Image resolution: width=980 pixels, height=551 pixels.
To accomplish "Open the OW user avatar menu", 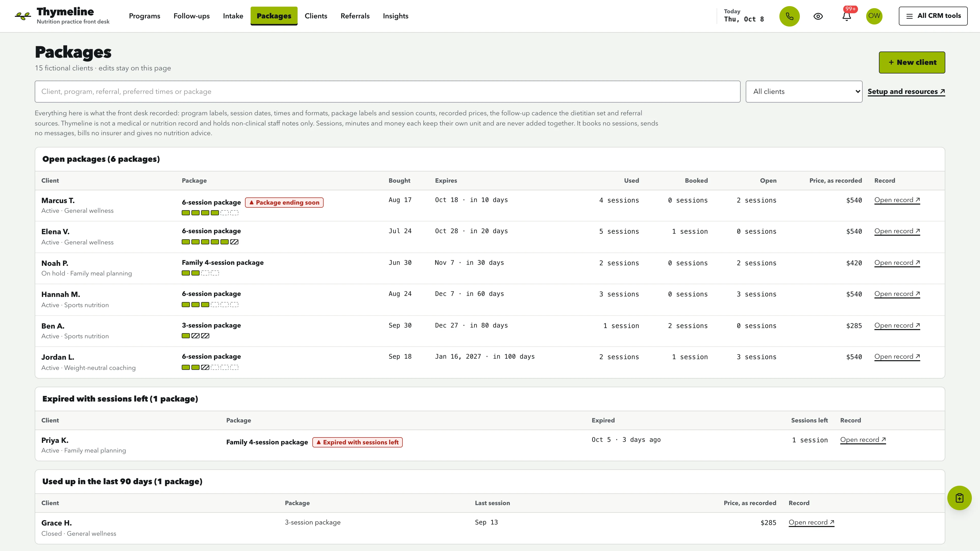I will click(x=874, y=16).
